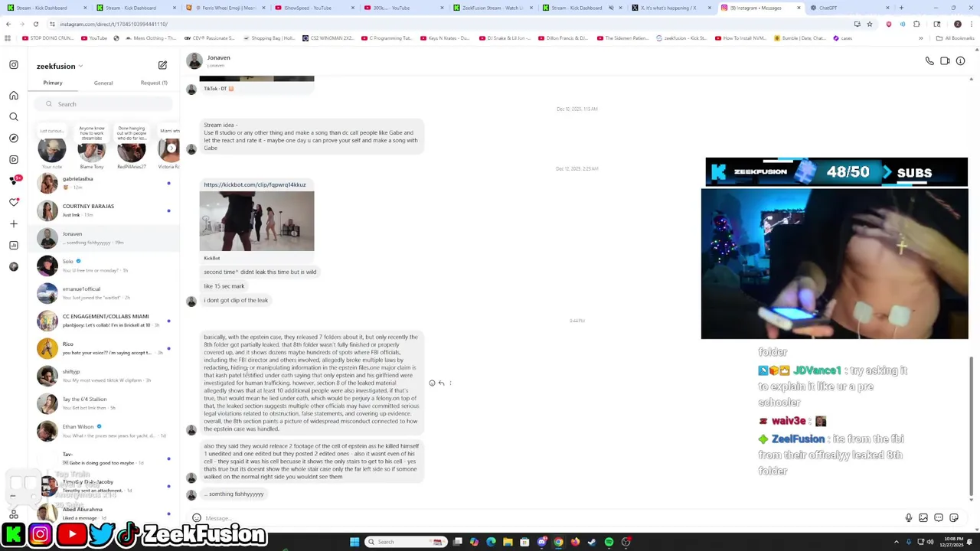Start a video call with Jonaven
This screenshot has width=980, height=551.
pos(945,61)
